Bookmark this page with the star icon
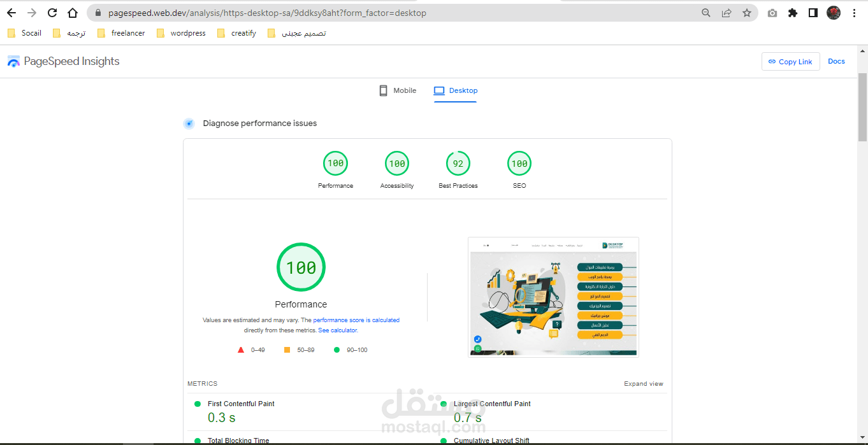Screen dimensions: 868x445 (x=747, y=13)
